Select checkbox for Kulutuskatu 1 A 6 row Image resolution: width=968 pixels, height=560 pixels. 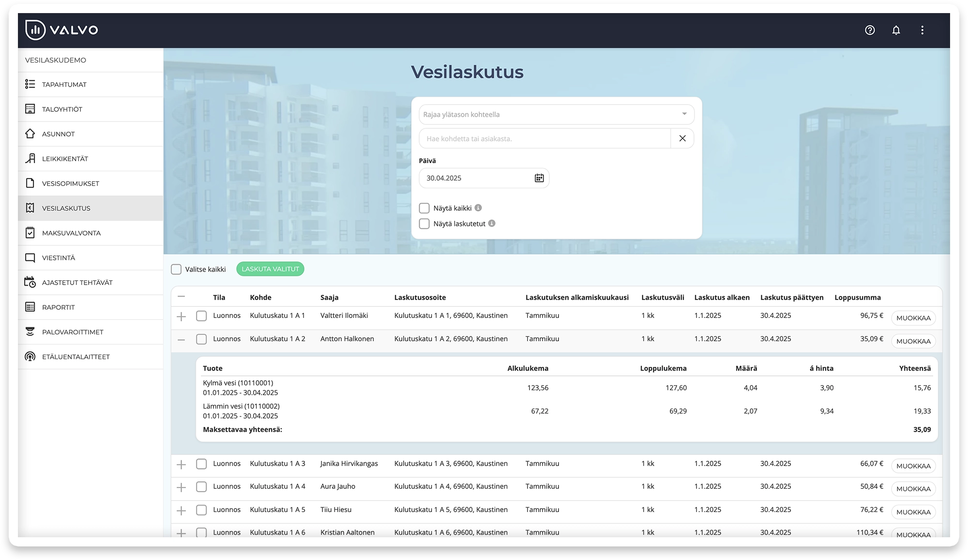pyautogui.click(x=201, y=532)
